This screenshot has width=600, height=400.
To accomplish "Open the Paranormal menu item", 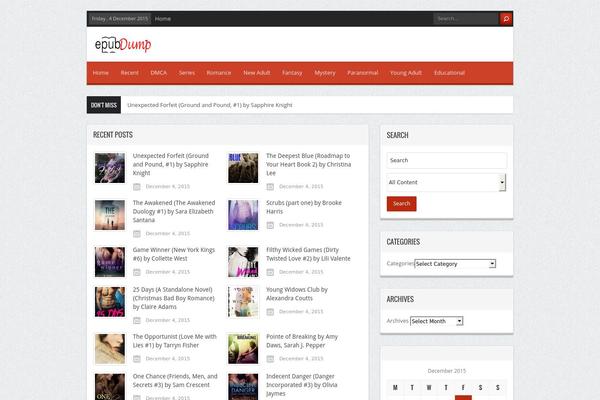I will point(363,73).
